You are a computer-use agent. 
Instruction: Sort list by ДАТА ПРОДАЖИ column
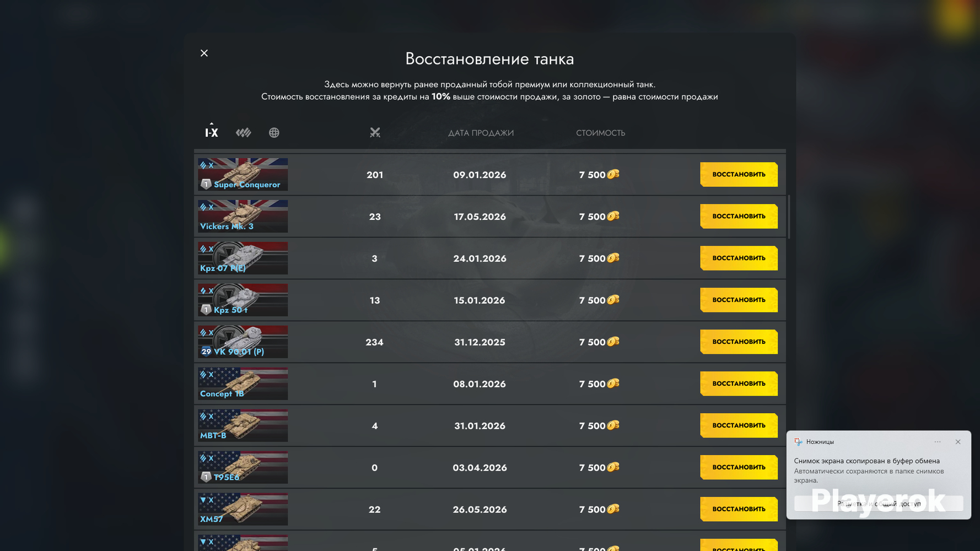(x=481, y=133)
